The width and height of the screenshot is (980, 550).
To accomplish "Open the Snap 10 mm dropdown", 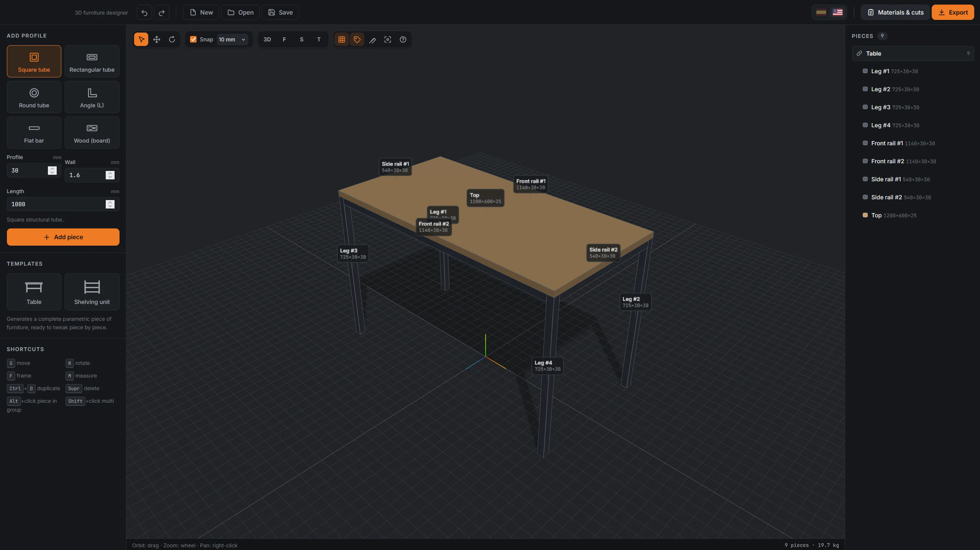I will [x=232, y=39].
